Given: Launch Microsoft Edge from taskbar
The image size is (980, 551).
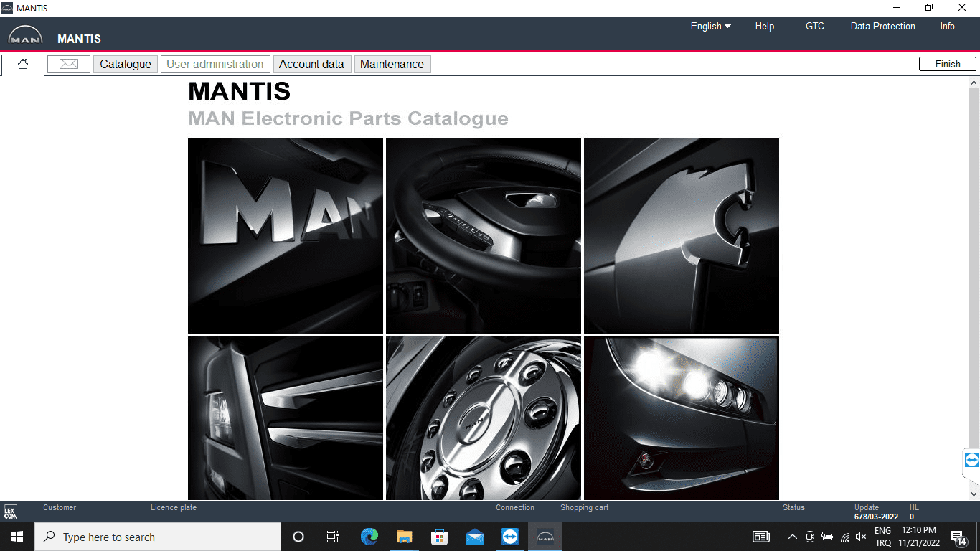Looking at the screenshot, I should 369,537.
